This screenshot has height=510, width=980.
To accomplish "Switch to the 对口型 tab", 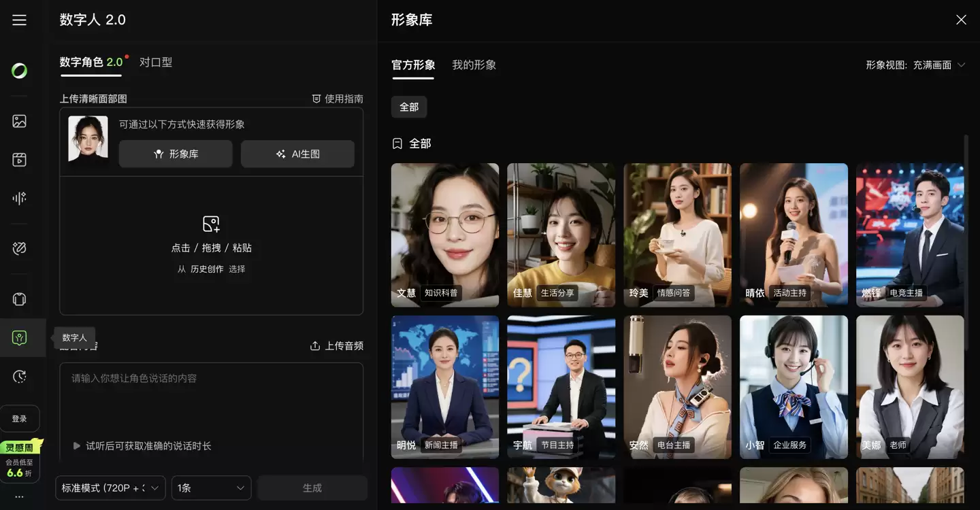I will pos(156,61).
